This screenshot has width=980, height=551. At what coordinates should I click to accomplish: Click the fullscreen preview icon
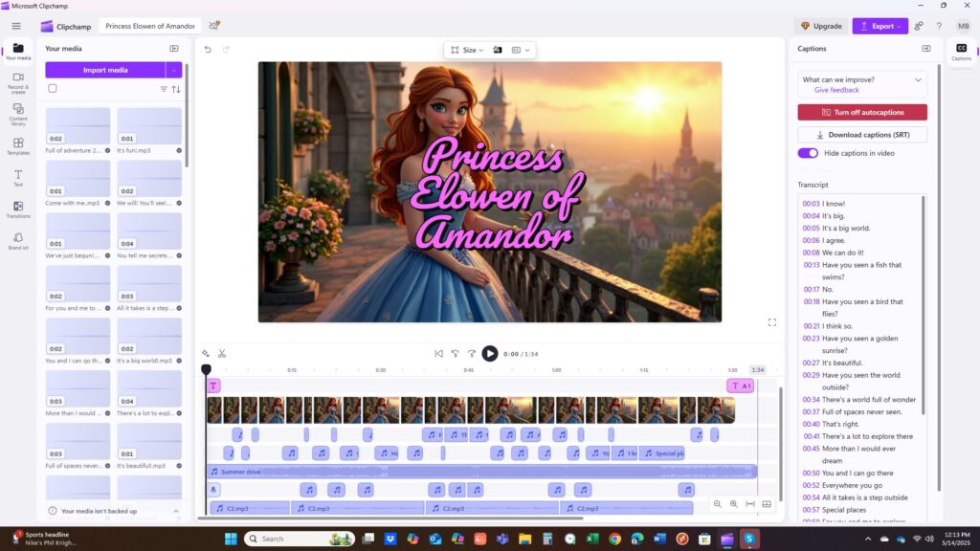(x=772, y=322)
